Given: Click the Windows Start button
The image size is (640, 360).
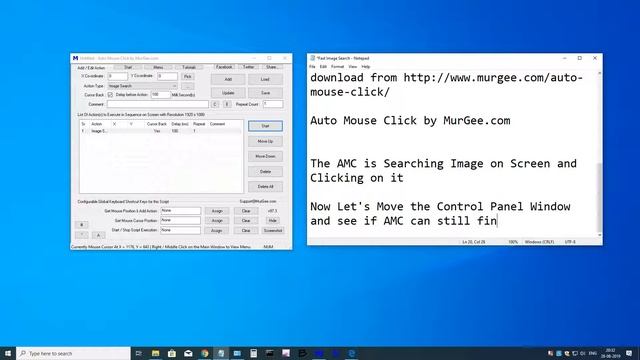Looking at the screenshot, I should pyautogui.click(x=8, y=353).
